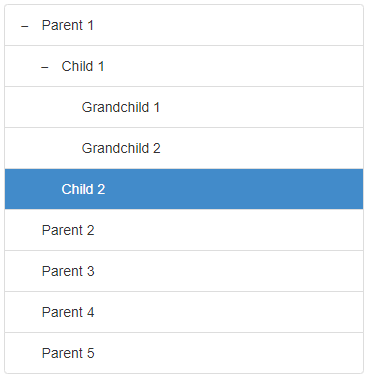This screenshot has width=369, height=379.
Task: Collapse Child 1 using its minus icon
Action: (x=45, y=67)
